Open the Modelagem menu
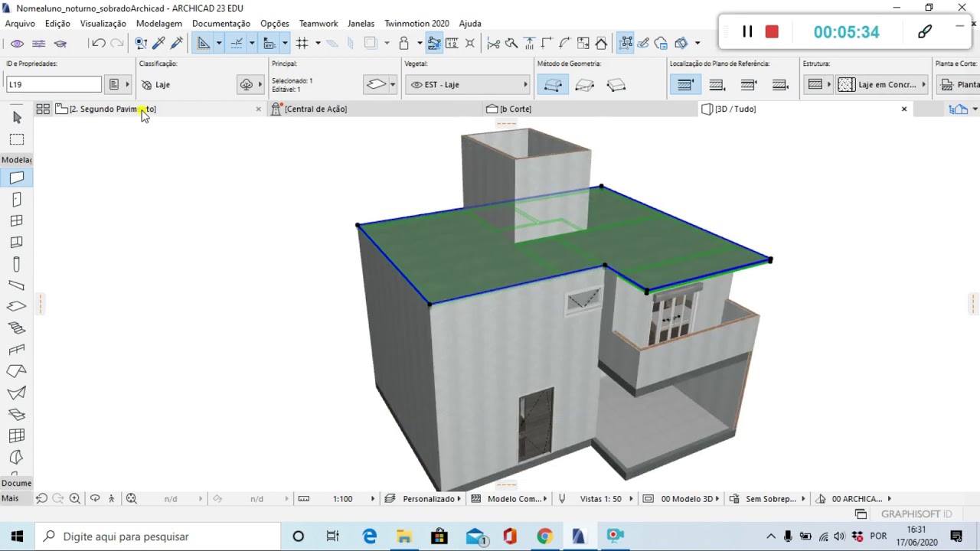This screenshot has width=980, height=551. coord(159,24)
